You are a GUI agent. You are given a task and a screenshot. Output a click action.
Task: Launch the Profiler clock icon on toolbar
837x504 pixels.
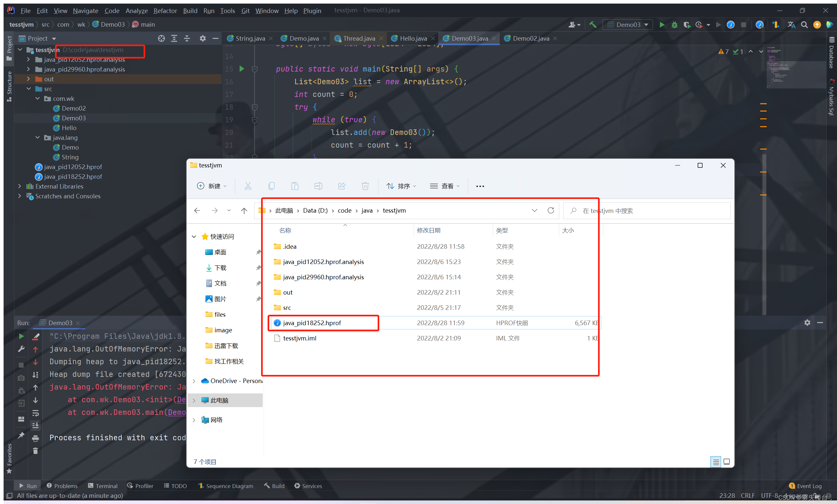pos(698,24)
